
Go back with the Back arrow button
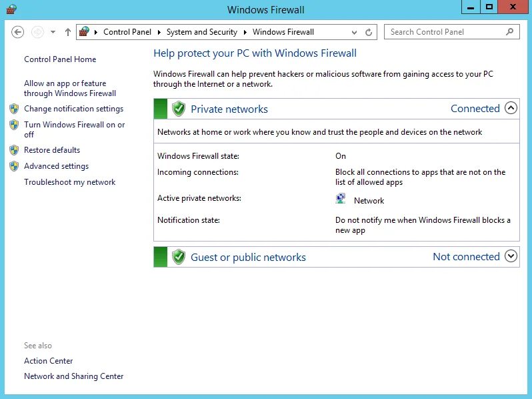17,32
